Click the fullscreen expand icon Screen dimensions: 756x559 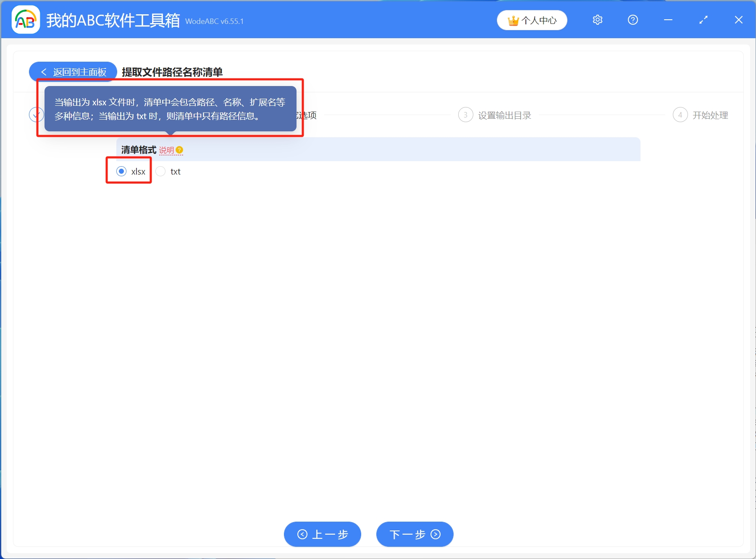click(x=703, y=20)
